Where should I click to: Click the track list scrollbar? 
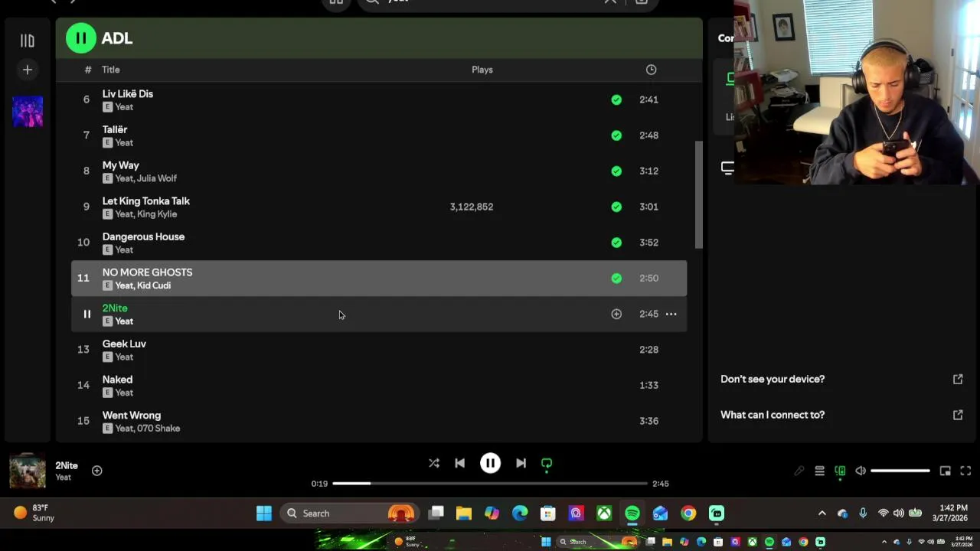tap(698, 194)
